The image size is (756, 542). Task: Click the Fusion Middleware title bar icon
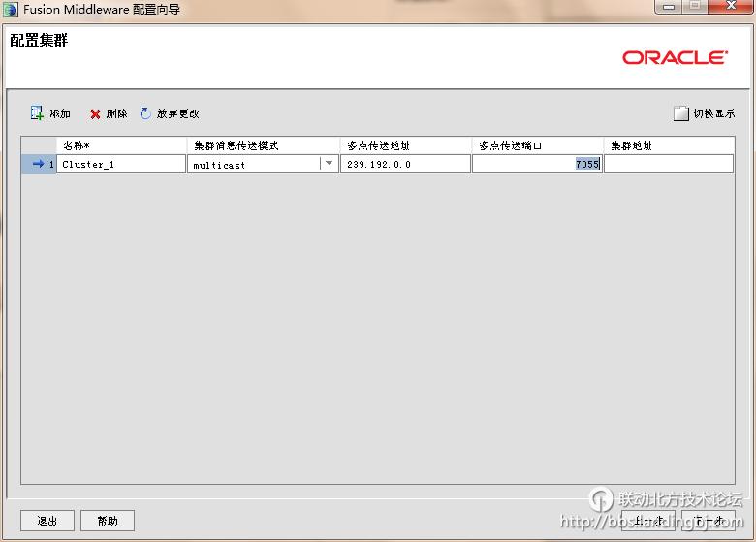point(10,9)
